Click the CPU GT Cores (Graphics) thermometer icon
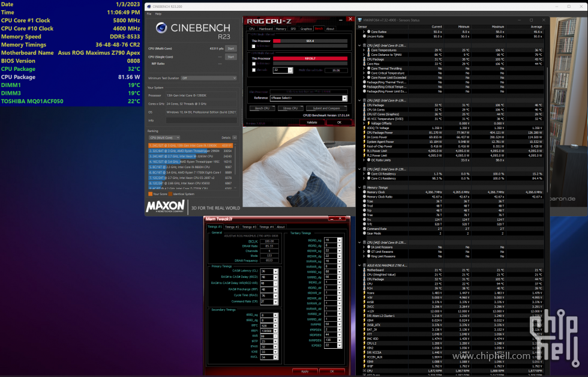The height and width of the screenshot is (377, 588). (x=365, y=114)
